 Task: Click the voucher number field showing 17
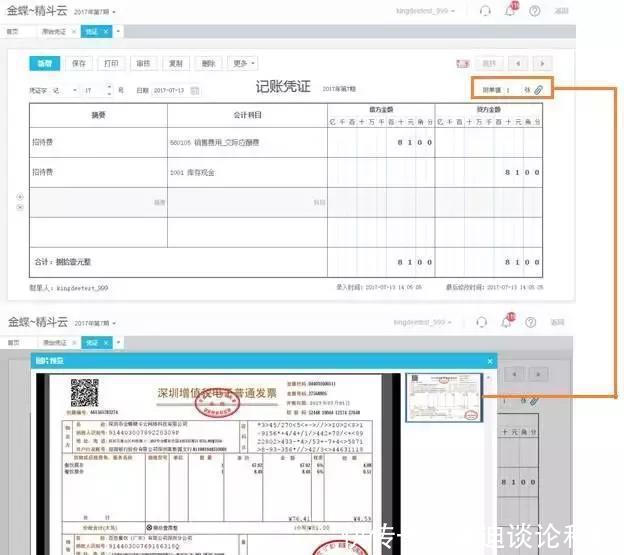(94, 91)
